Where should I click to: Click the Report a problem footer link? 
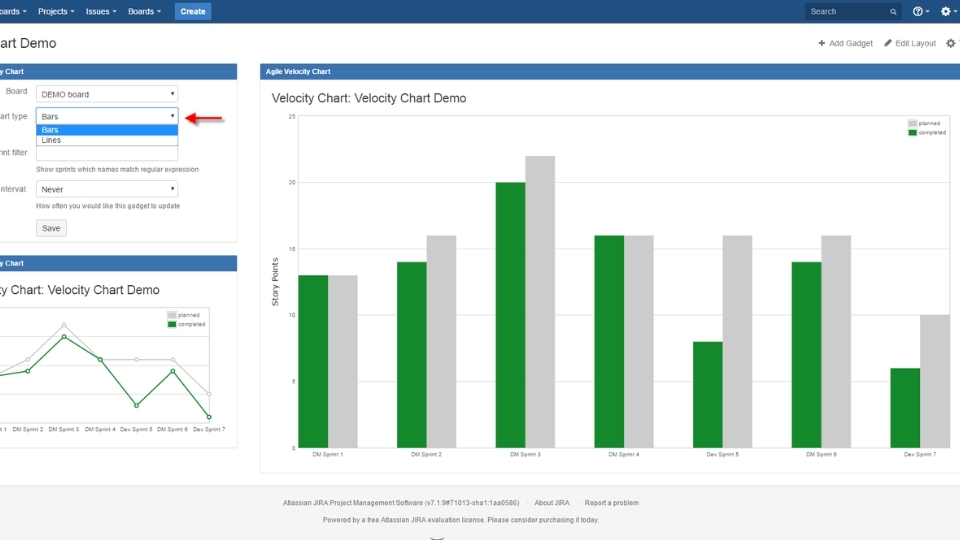click(x=612, y=503)
